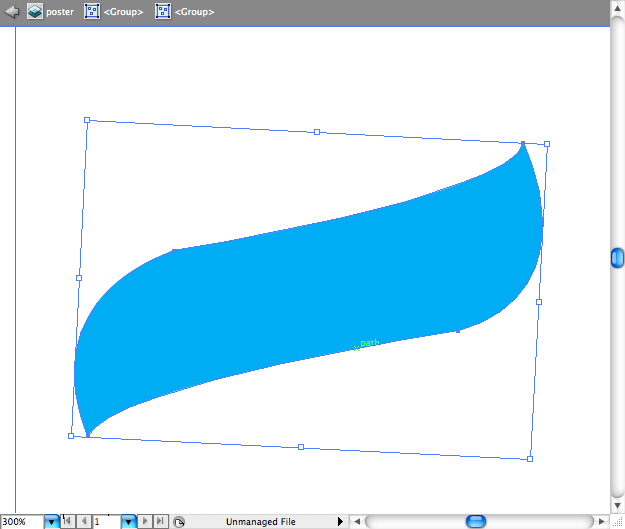Click the artboard number field

pos(106,522)
